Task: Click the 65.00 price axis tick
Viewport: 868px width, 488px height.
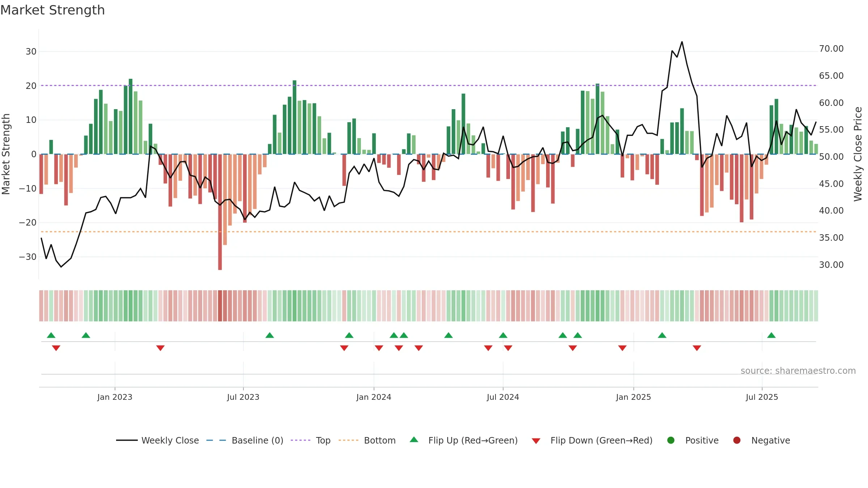Action: (831, 76)
